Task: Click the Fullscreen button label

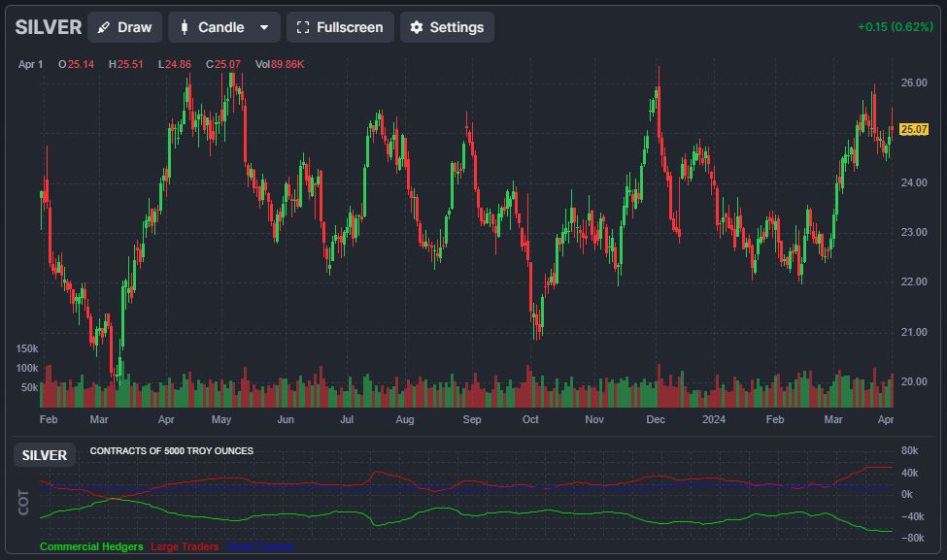Action: pyautogui.click(x=350, y=27)
